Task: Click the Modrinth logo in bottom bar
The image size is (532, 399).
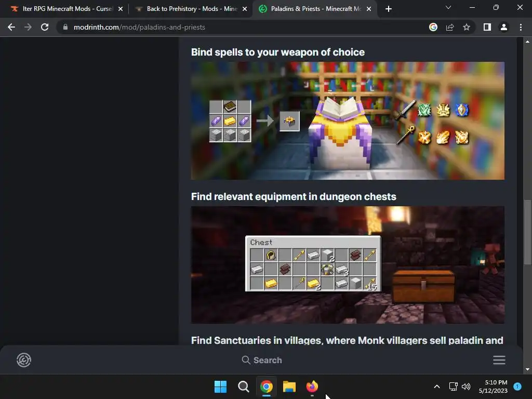Action: [x=24, y=360]
